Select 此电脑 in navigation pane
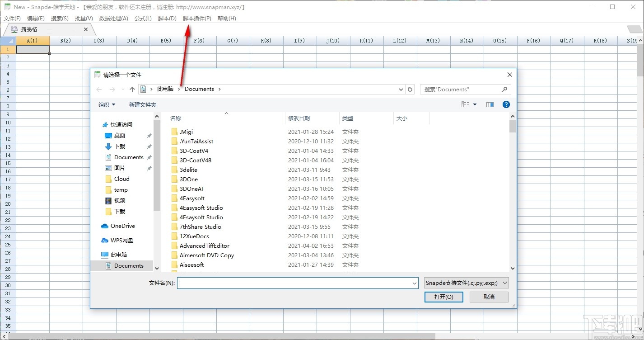This screenshot has height=340, width=644. point(114,255)
